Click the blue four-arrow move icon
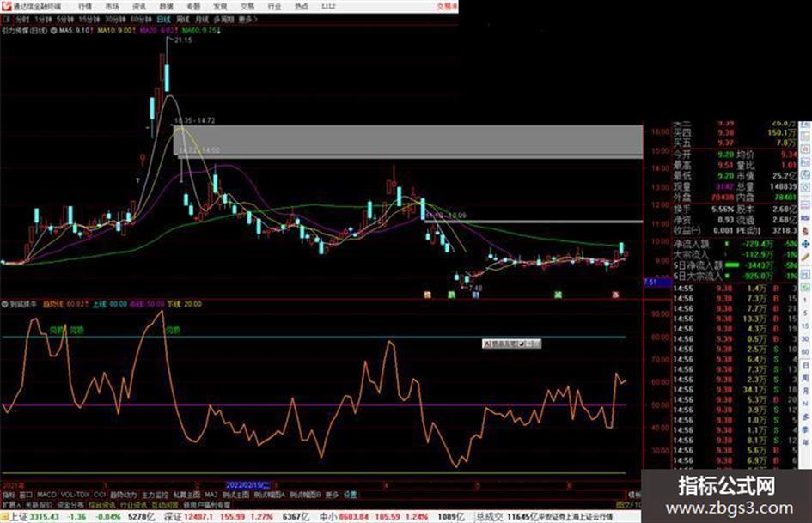This screenshot has width=812, height=523. tap(805, 244)
